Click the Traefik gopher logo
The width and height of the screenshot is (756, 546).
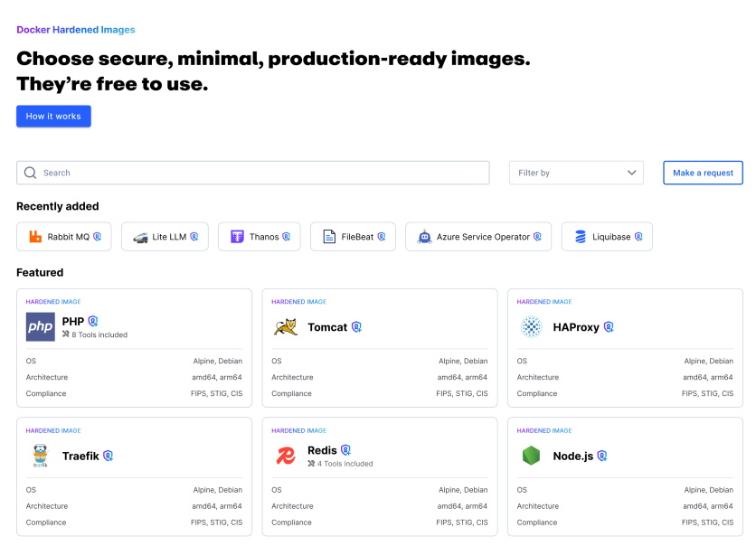point(40,456)
